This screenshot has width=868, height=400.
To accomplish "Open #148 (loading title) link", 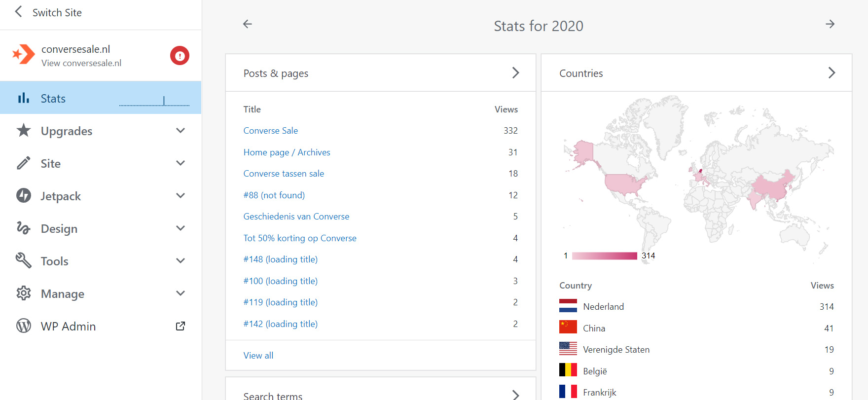I will tap(281, 259).
